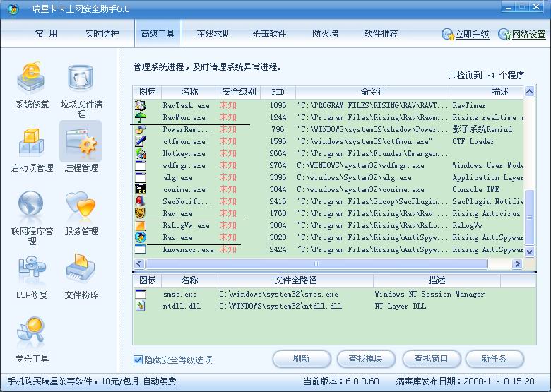Select the alg.exe process row
The height and width of the screenshot is (392, 551).
(x=328, y=177)
